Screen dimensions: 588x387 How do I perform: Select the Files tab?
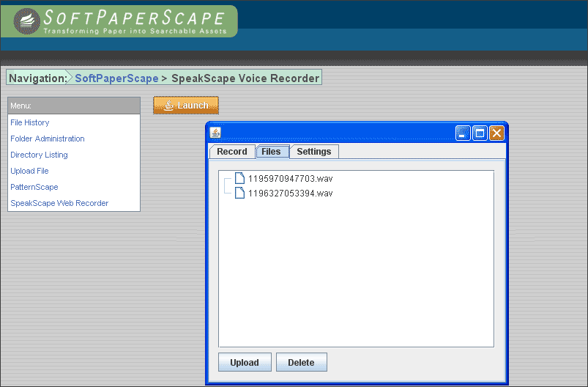[271, 152]
